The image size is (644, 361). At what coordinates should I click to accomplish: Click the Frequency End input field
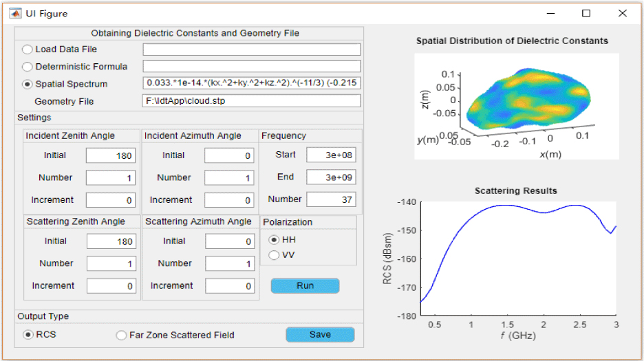pyautogui.click(x=331, y=177)
